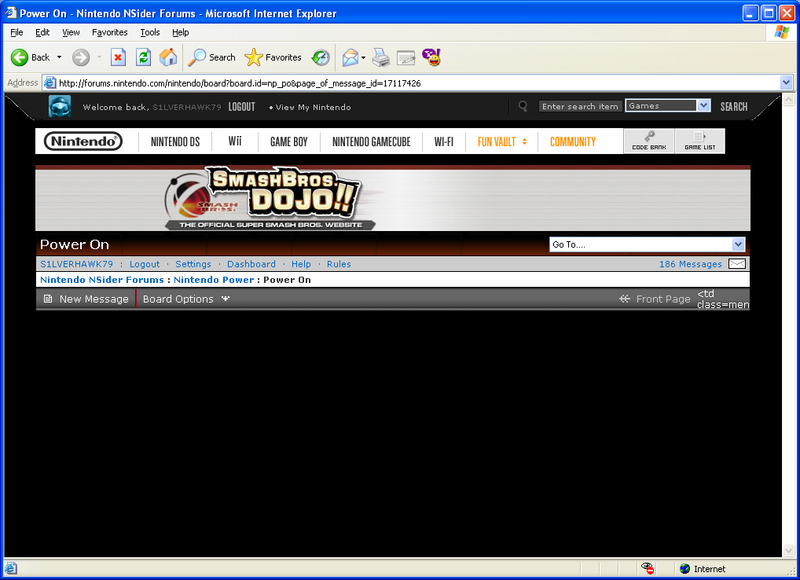Expand the address bar URL dropdown
The height and width of the screenshot is (580, 800).
coord(786,83)
